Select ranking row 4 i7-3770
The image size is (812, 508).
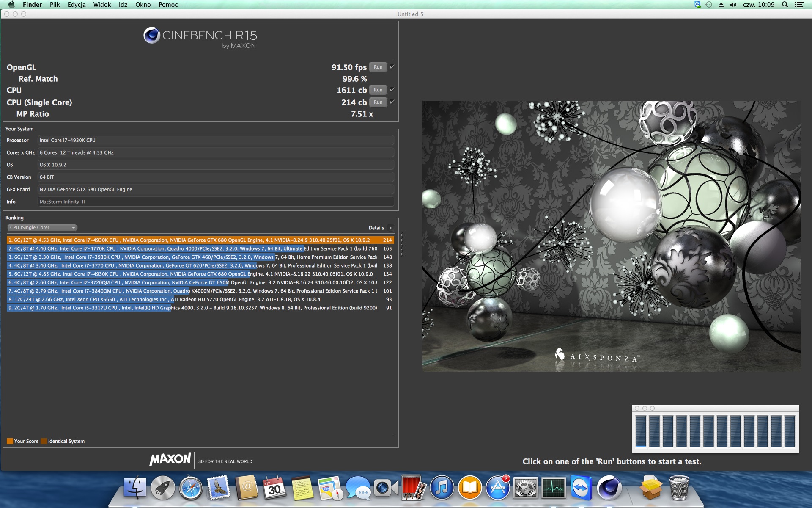point(200,265)
